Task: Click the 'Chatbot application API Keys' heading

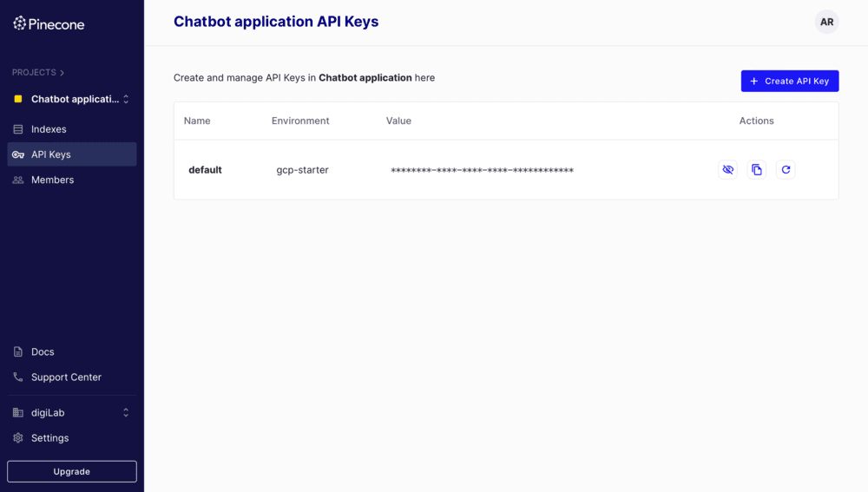Action: pos(276,22)
